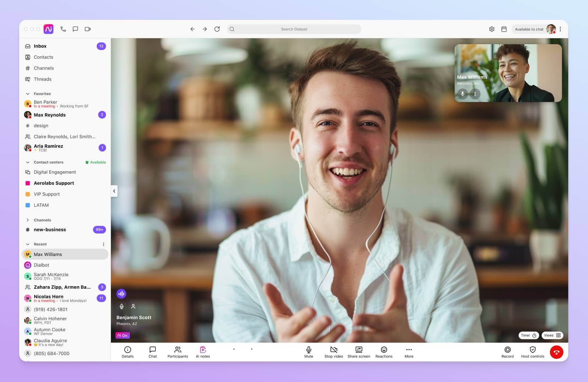
Task: Open the calendar icon in top bar
Action: 504,29
